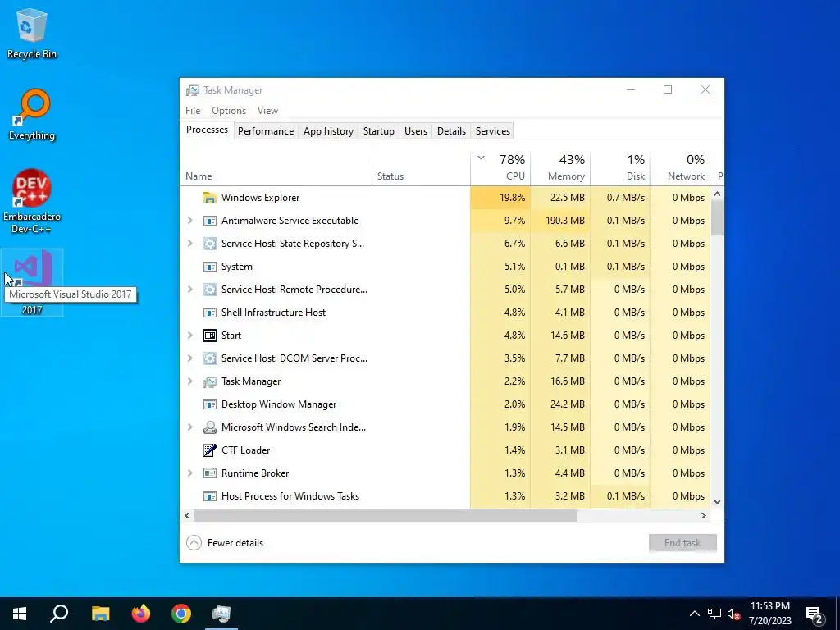840x630 pixels.
Task: Click the Antimalware Service Executable icon
Action: pyautogui.click(x=209, y=221)
